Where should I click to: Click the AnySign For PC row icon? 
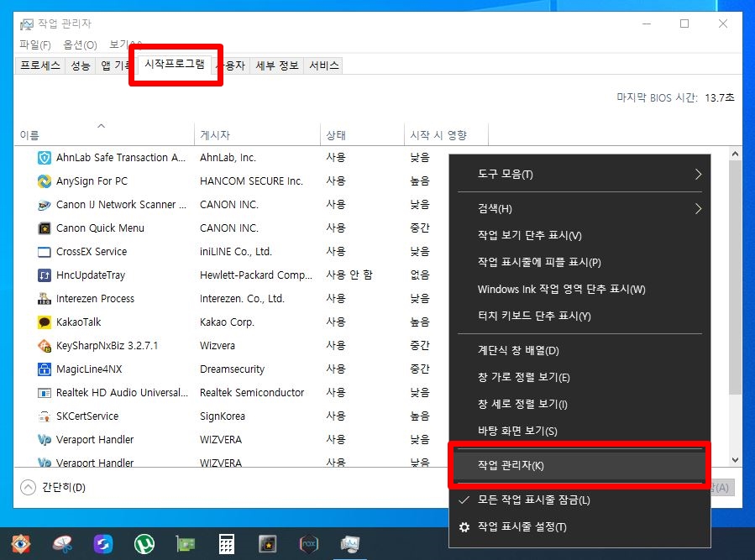coord(45,181)
